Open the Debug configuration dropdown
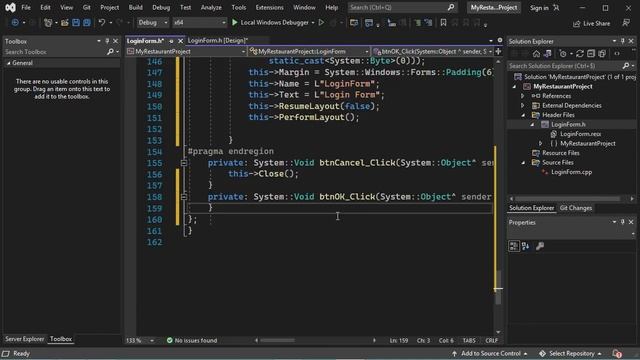Image resolution: width=640 pixels, height=360 pixels. (153, 22)
